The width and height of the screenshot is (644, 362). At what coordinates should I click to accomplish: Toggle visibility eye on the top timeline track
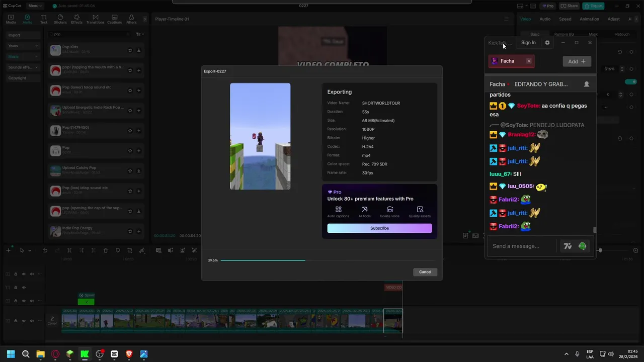[24, 274]
